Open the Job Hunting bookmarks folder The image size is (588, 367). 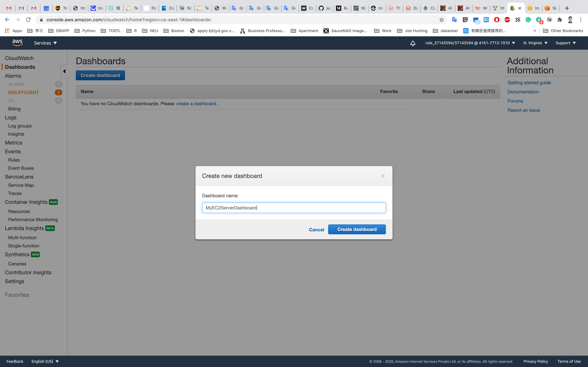(x=412, y=31)
